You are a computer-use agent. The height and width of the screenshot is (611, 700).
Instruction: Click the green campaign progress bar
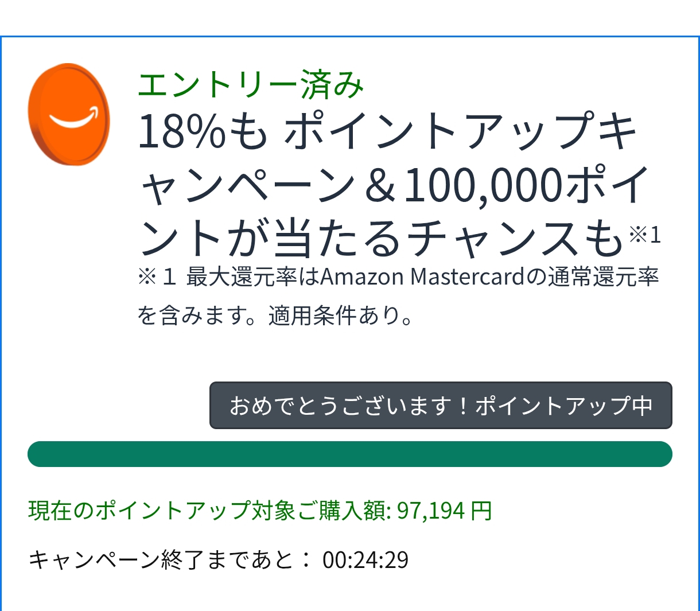[x=350, y=454]
